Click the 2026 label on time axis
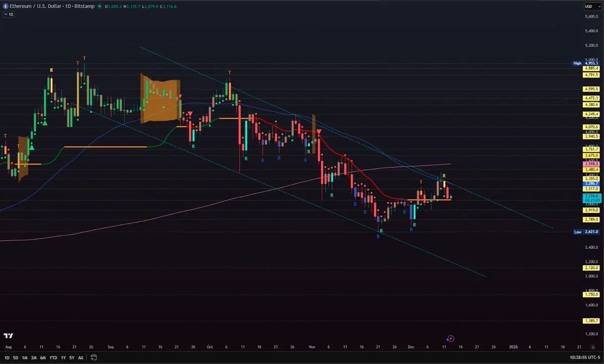 (513, 347)
